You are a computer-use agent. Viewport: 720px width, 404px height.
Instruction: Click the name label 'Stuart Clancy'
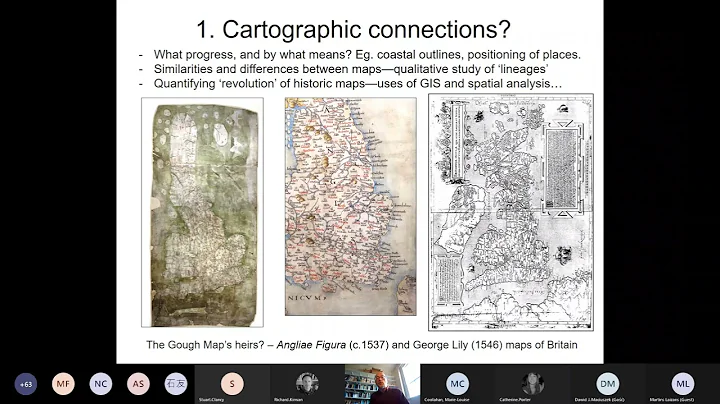tap(212, 400)
